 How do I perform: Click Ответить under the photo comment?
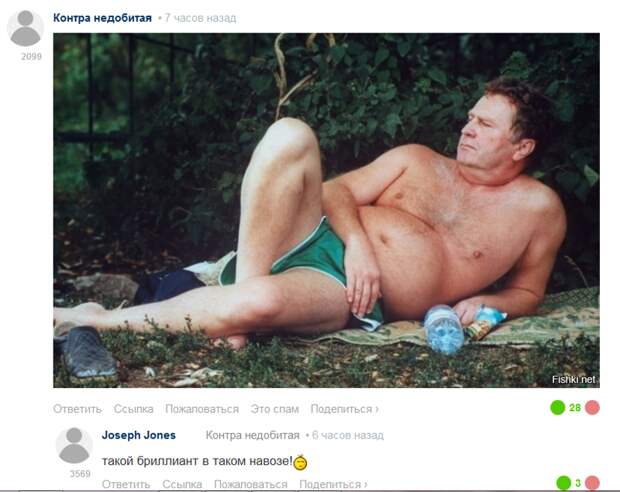pyautogui.click(x=78, y=409)
